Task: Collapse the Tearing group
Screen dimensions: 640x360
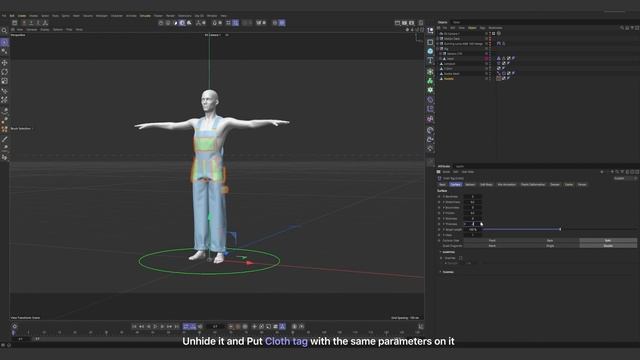Action: click(440, 252)
